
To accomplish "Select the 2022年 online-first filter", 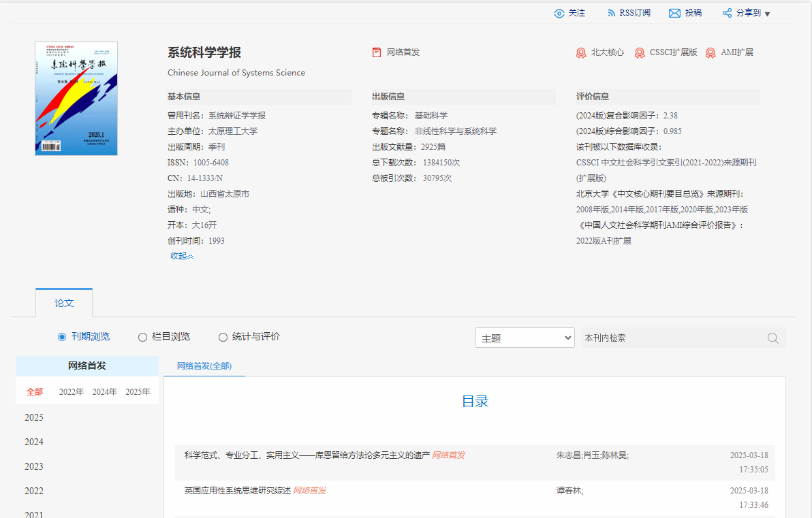I will point(72,392).
